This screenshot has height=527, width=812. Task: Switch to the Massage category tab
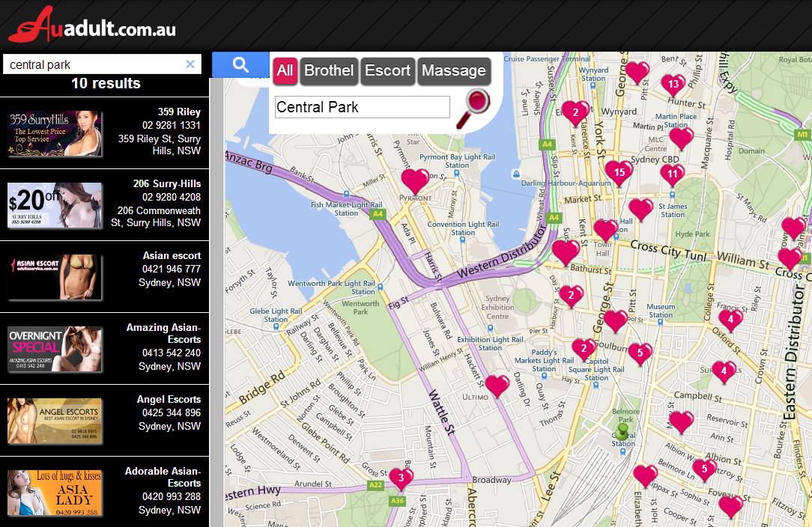(454, 71)
